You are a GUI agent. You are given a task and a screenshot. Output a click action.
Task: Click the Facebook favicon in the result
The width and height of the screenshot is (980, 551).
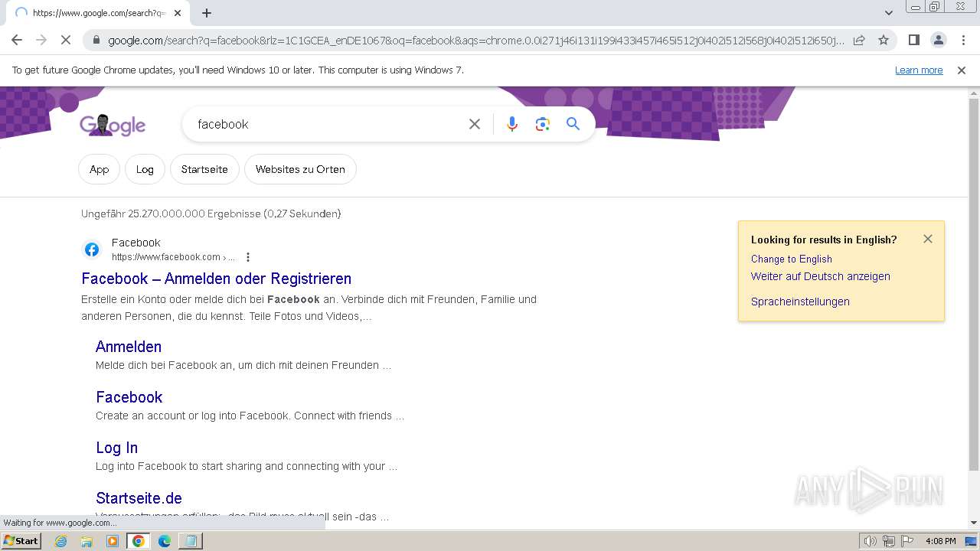pyautogui.click(x=92, y=249)
